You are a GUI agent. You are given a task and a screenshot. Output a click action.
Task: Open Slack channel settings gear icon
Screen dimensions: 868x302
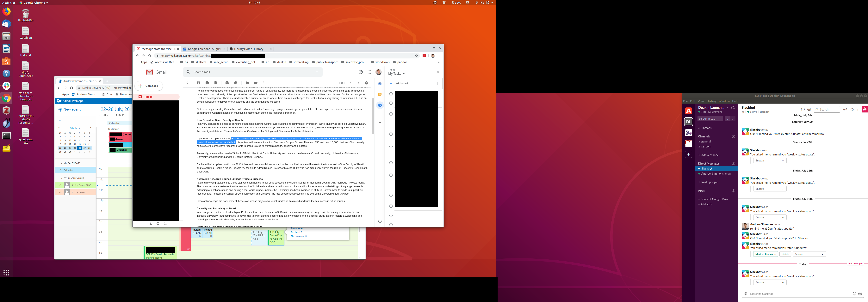(x=809, y=109)
